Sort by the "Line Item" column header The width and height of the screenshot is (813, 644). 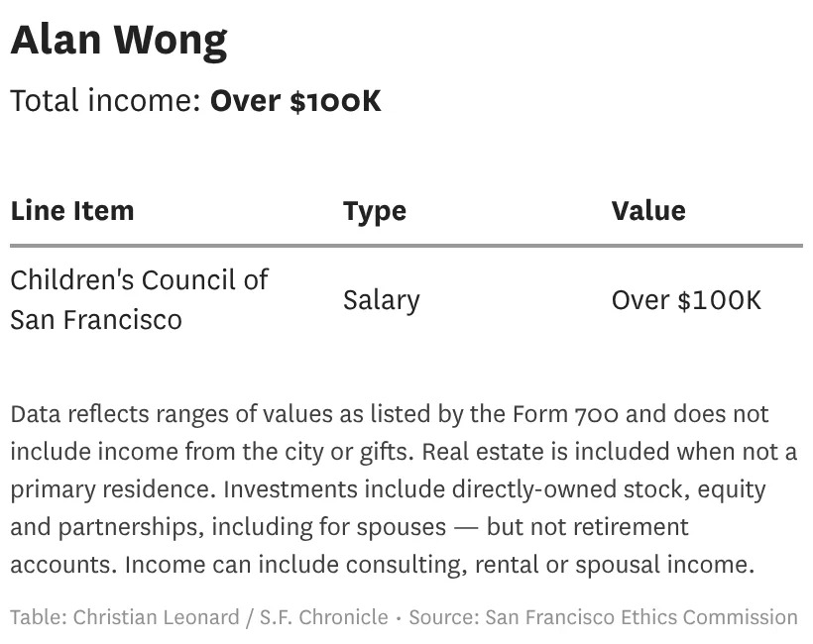72,210
